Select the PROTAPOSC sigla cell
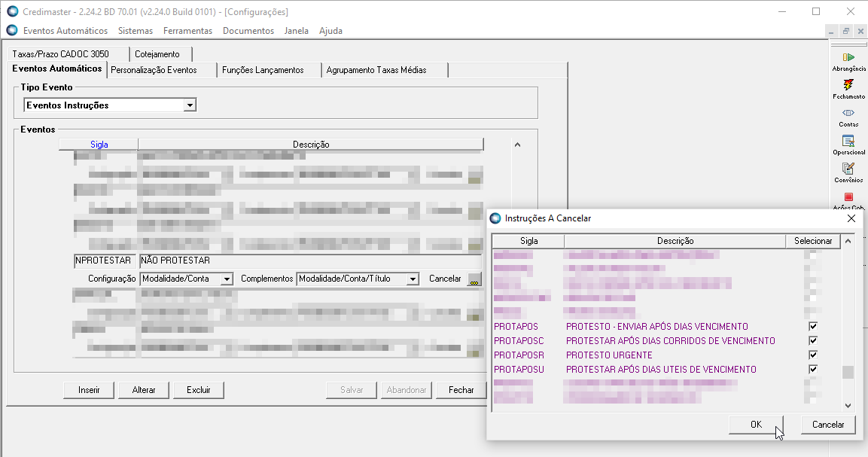The height and width of the screenshot is (457, 868). (x=519, y=341)
